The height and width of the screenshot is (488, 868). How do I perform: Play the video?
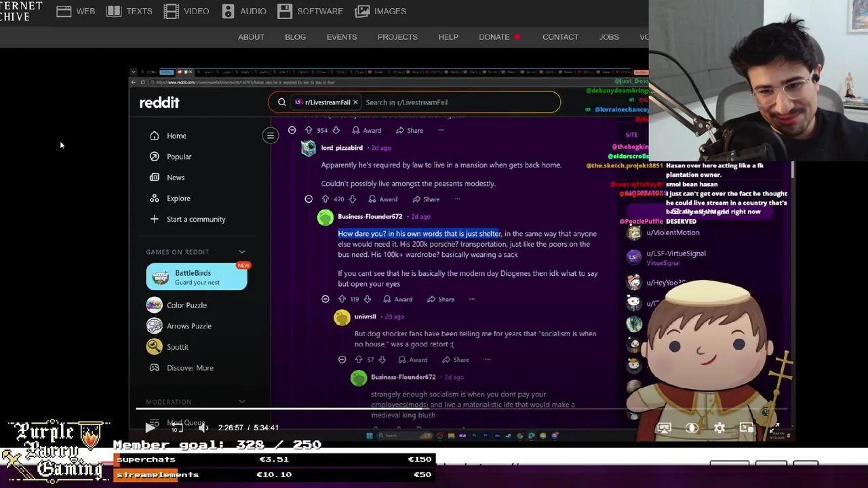point(151,428)
